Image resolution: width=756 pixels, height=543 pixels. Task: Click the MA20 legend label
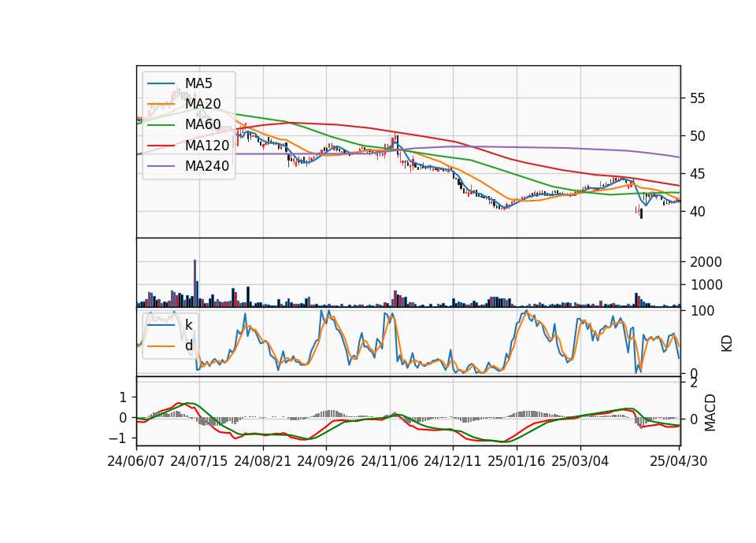[x=203, y=104]
